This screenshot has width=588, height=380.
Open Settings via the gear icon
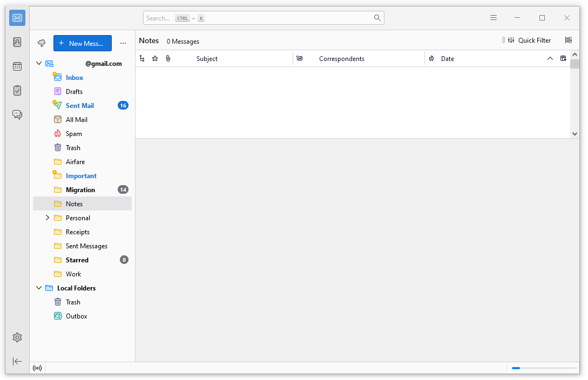coord(17,337)
